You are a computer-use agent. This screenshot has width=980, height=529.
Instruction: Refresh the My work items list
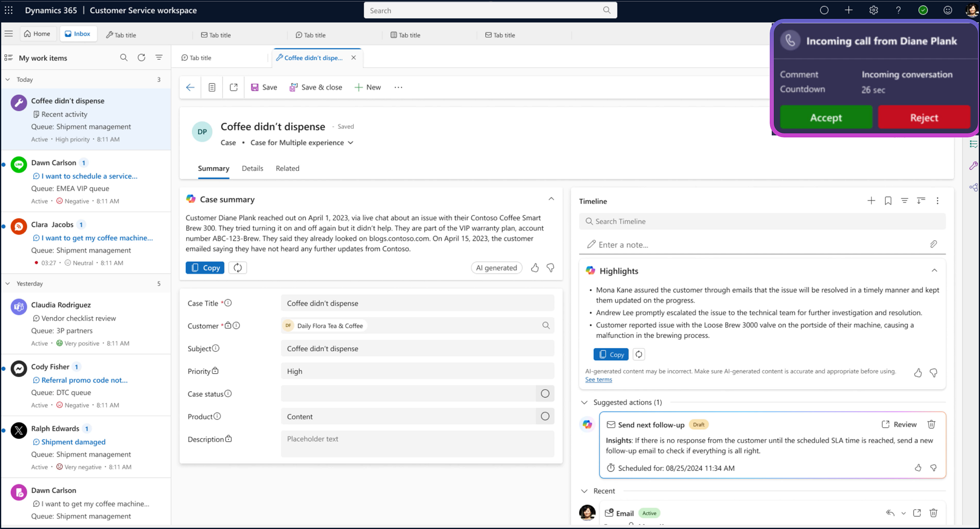point(141,58)
